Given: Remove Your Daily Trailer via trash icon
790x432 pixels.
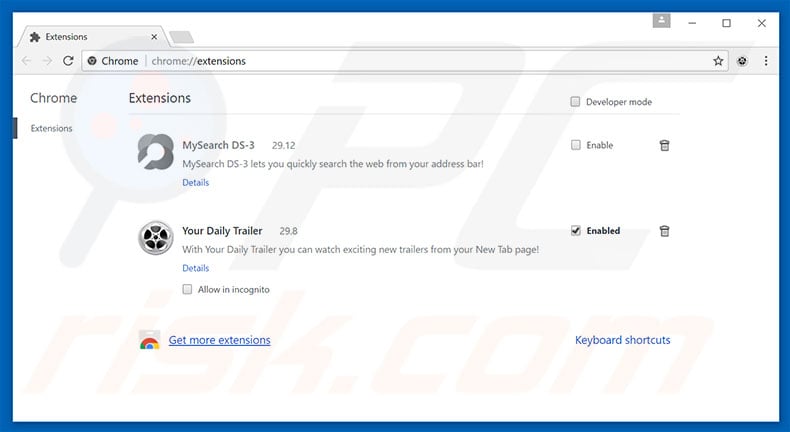Looking at the screenshot, I should [x=665, y=231].
